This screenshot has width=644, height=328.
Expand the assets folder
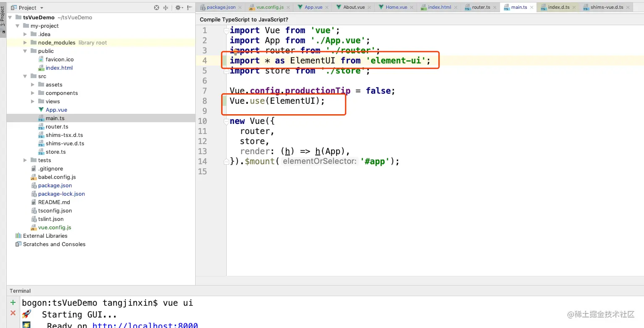[x=33, y=85]
